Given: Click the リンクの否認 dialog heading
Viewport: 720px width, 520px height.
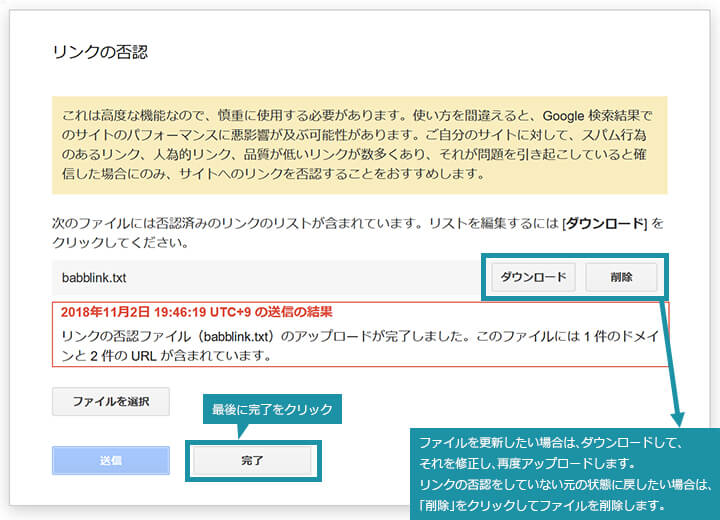Looking at the screenshot, I should tap(100, 52).
